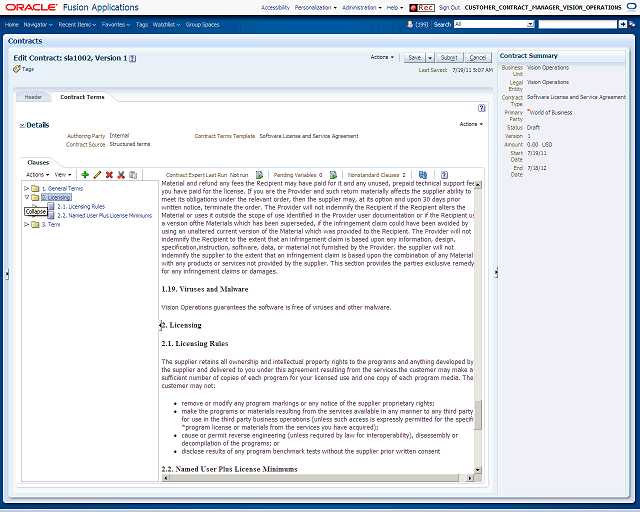Select the Contract Terms tab
The height and width of the screenshot is (512, 640).
click(82, 97)
